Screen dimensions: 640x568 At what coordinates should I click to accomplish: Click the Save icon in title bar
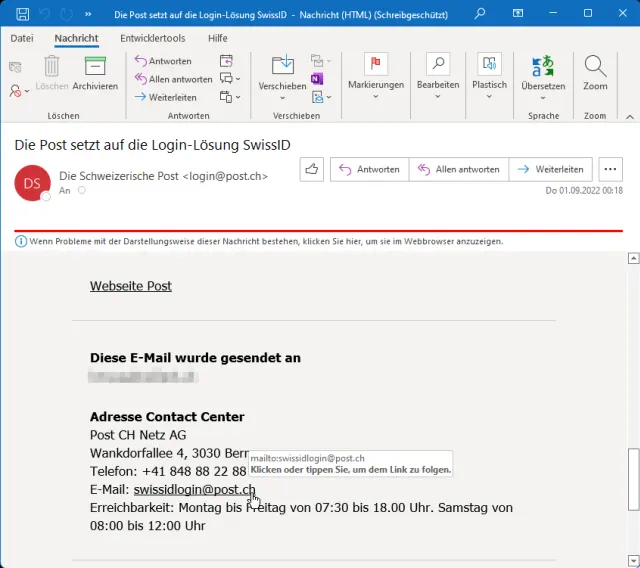(22, 14)
